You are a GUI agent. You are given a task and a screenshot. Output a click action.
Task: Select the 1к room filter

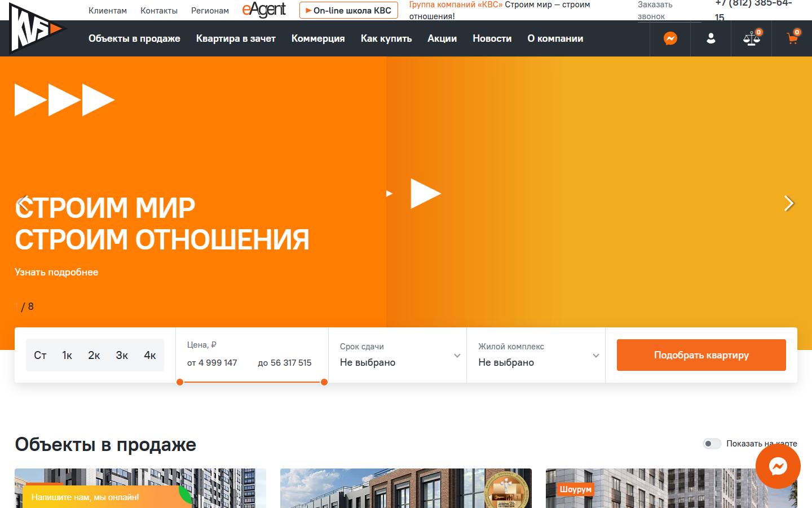click(x=67, y=355)
